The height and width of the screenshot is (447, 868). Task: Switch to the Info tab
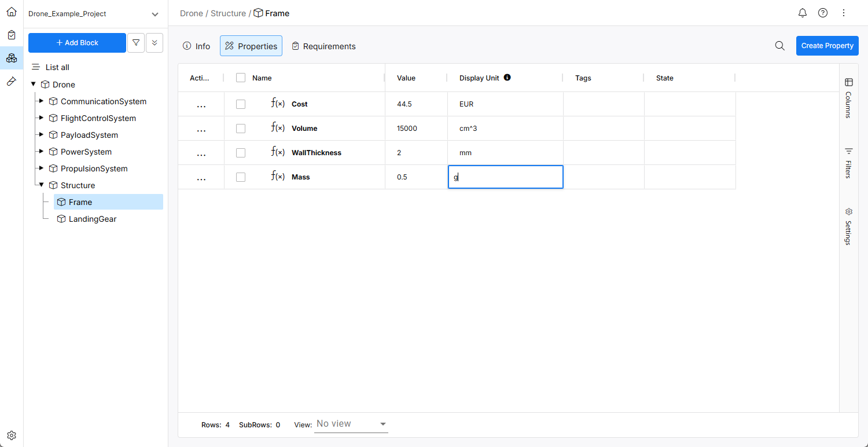197,46
